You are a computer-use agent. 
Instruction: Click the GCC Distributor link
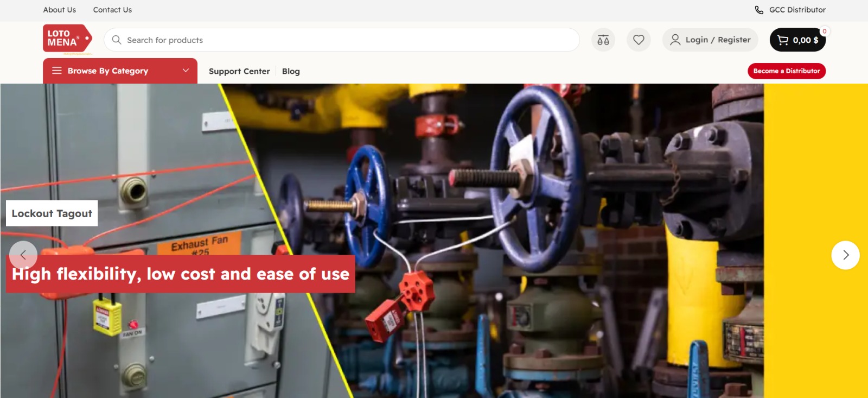797,10
